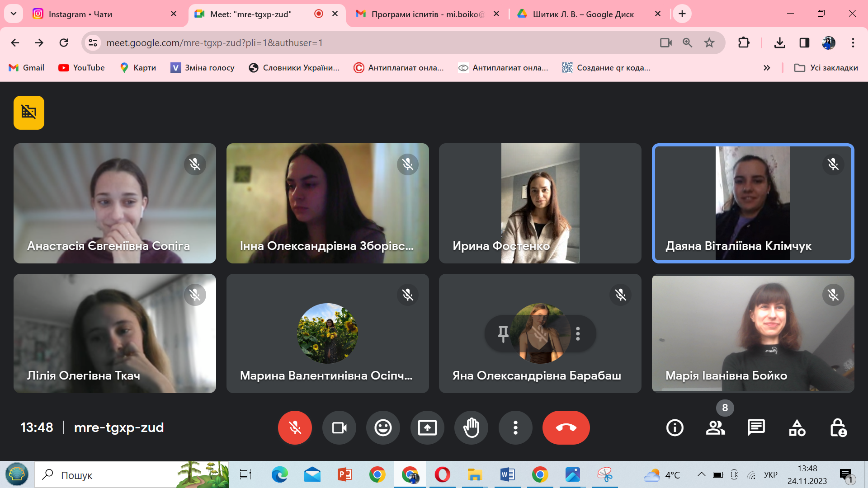Raise hand in the meeting
868x488 pixels.
(x=471, y=427)
